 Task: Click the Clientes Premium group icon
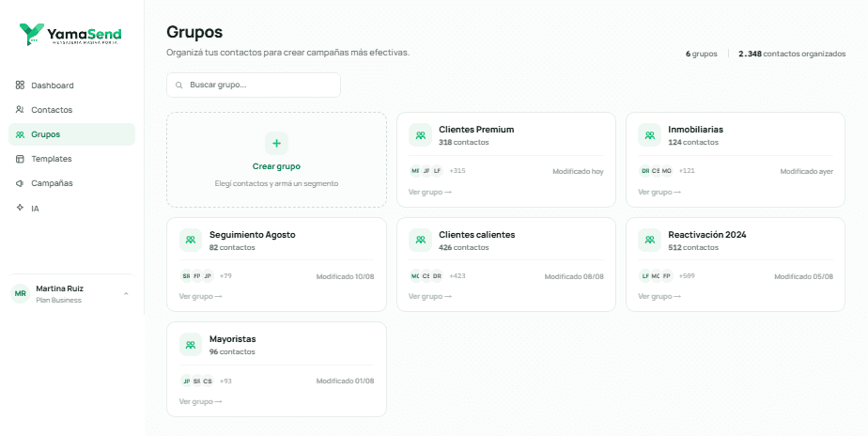coord(420,135)
